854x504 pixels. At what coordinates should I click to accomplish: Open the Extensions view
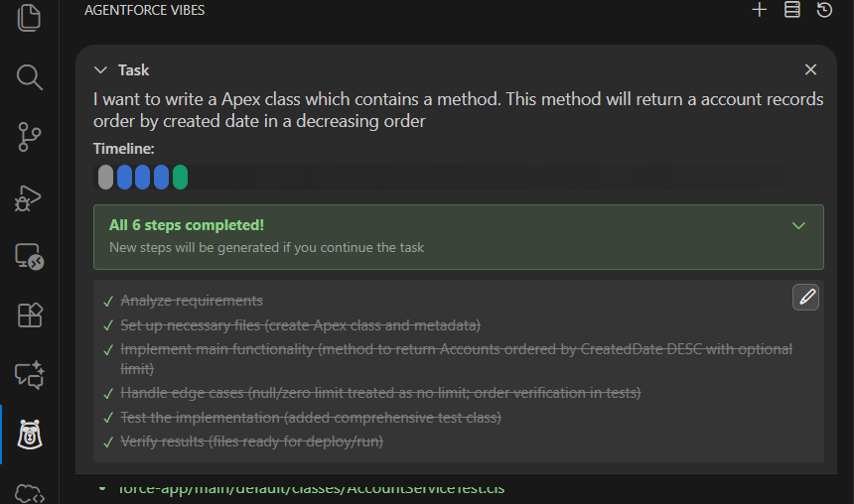[x=29, y=315]
